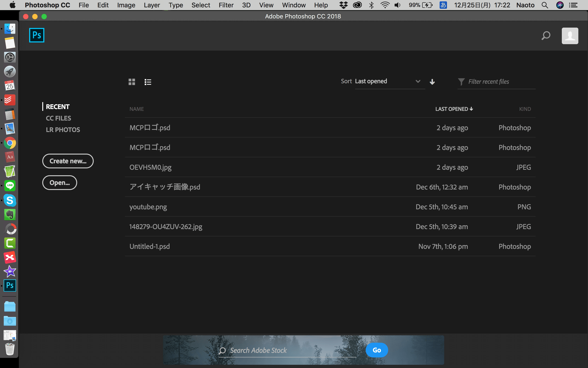Image resolution: width=588 pixels, height=368 pixels.
Task: Open Notification Center icon
Action: click(x=573, y=5)
